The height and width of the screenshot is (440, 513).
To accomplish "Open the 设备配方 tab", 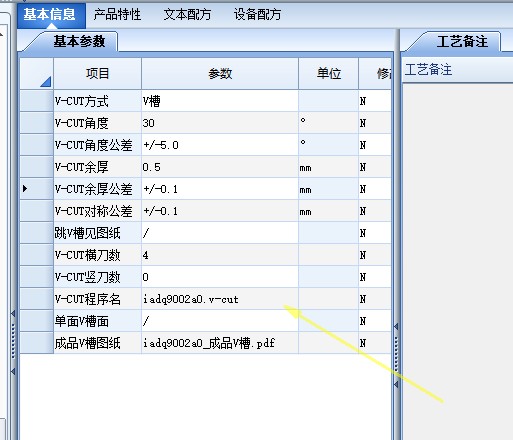I will point(257,14).
